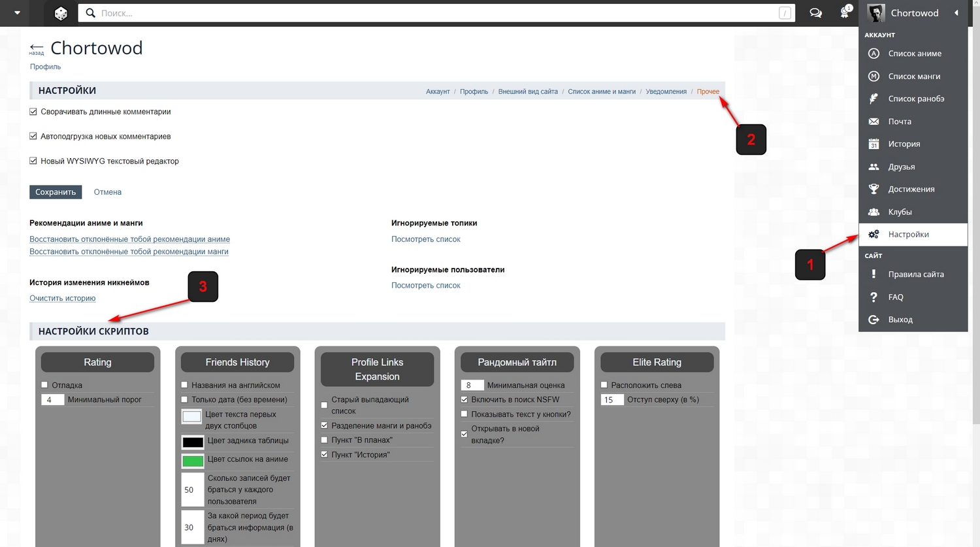The image size is (980, 547).
Task: Click the dice logo icon in top bar
Action: (61, 13)
